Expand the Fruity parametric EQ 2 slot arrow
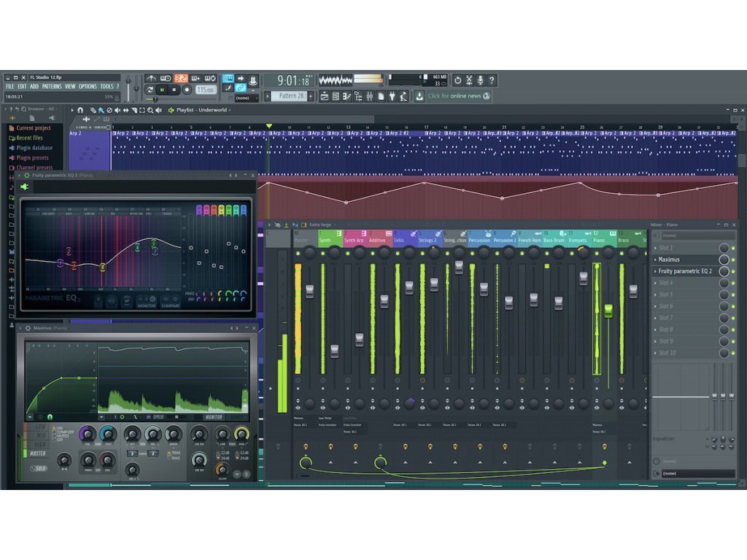The width and height of the screenshot is (747, 560). pyautogui.click(x=655, y=271)
